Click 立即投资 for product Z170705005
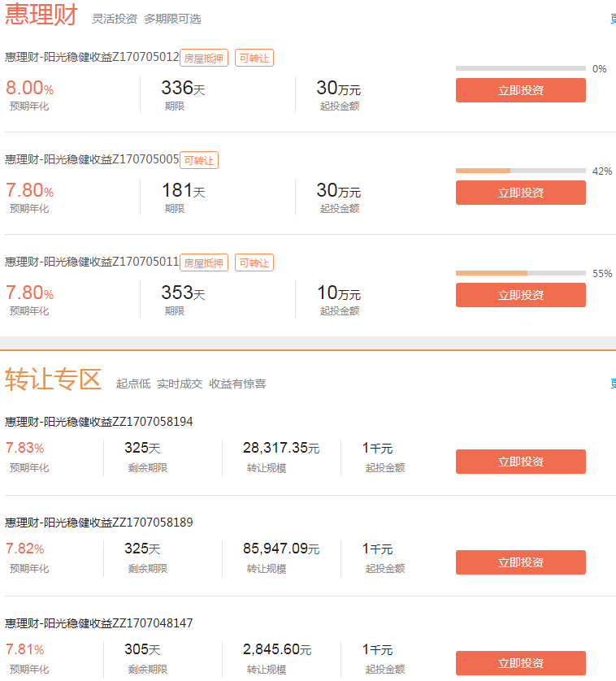The image size is (616, 681). pyautogui.click(x=520, y=193)
